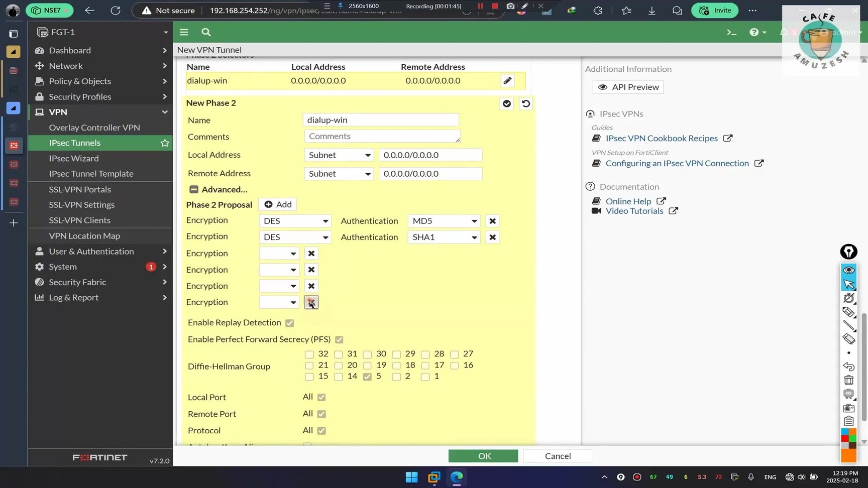Open the MD5 Authentication dropdown
This screenshot has height=488, width=868.
click(444, 221)
